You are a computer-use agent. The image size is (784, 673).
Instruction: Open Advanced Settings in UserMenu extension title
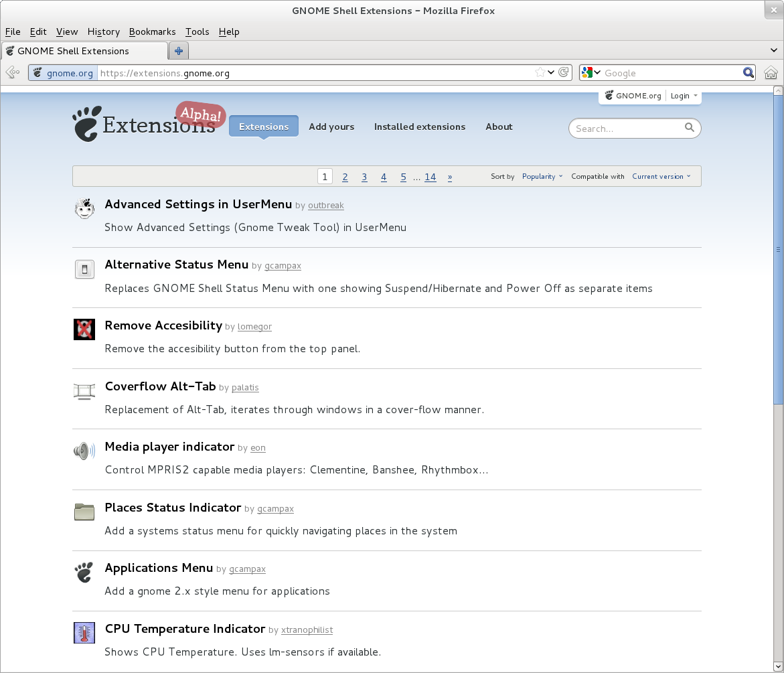[198, 204]
